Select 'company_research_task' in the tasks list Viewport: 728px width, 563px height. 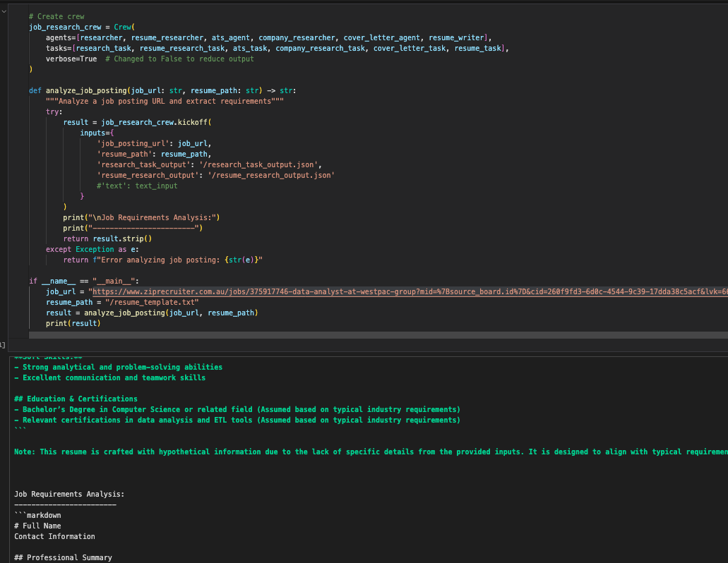point(321,49)
